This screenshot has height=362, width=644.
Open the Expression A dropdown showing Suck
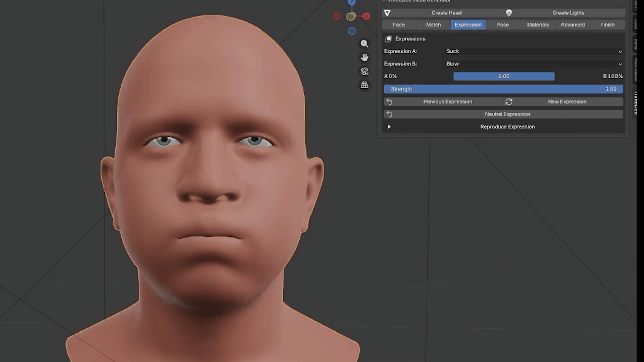(x=534, y=51)
